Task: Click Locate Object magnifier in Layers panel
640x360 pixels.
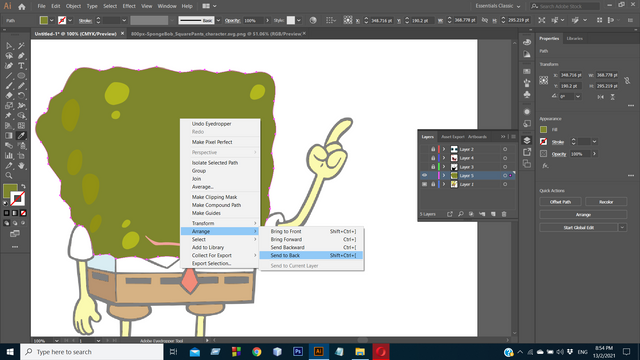Action: (x=461, y=214)
